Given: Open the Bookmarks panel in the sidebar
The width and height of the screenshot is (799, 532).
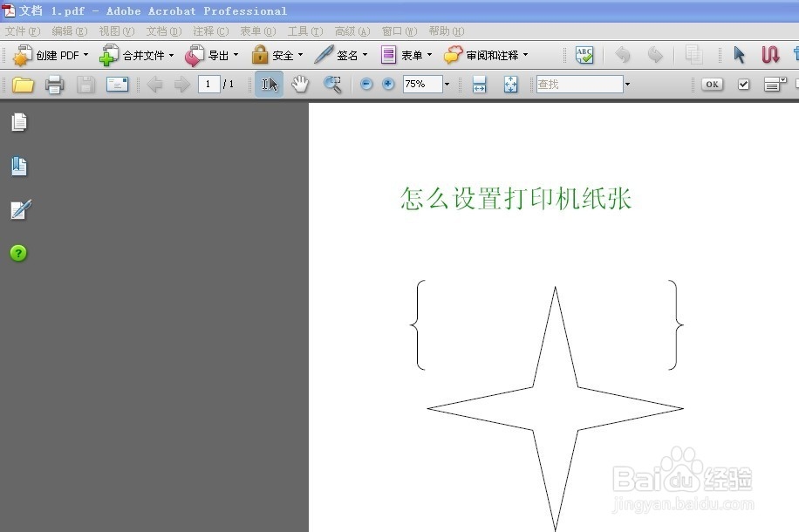Looking at the screenshot, I should [x=19, y=166].
